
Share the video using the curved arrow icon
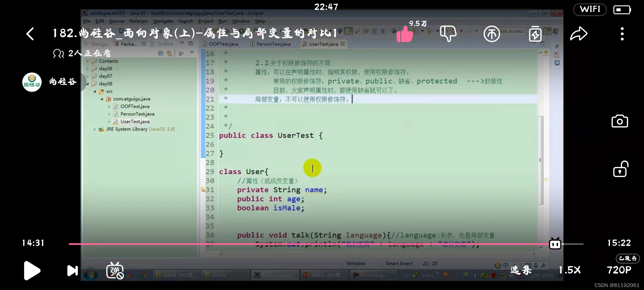[579, 34]
